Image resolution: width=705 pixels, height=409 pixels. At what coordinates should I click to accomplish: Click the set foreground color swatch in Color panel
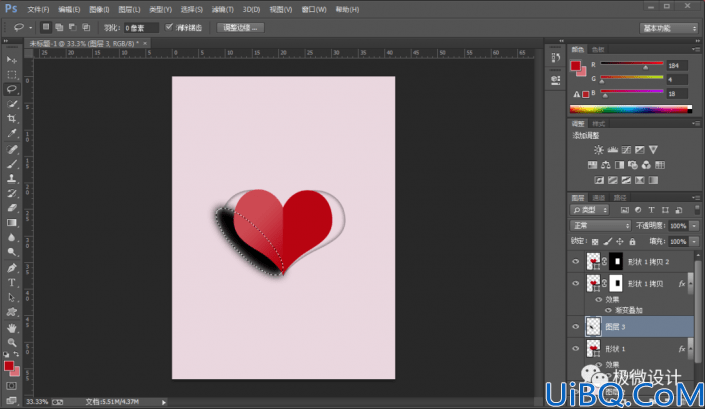click(x=576, y=66)
